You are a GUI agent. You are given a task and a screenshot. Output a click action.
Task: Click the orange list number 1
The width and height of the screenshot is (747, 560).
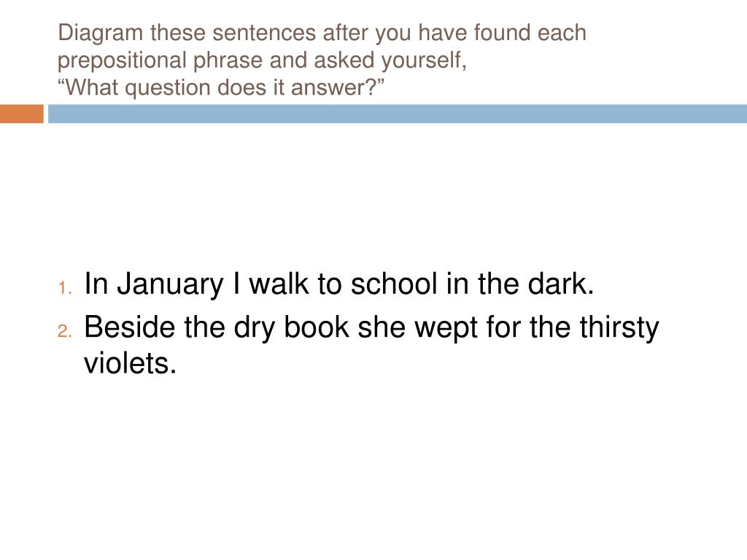click(x=65, y=288)
